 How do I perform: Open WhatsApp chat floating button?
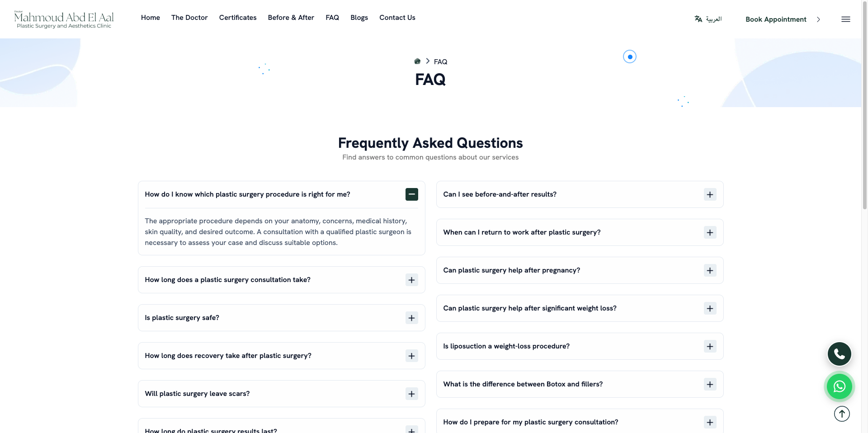tap(840, 386)
